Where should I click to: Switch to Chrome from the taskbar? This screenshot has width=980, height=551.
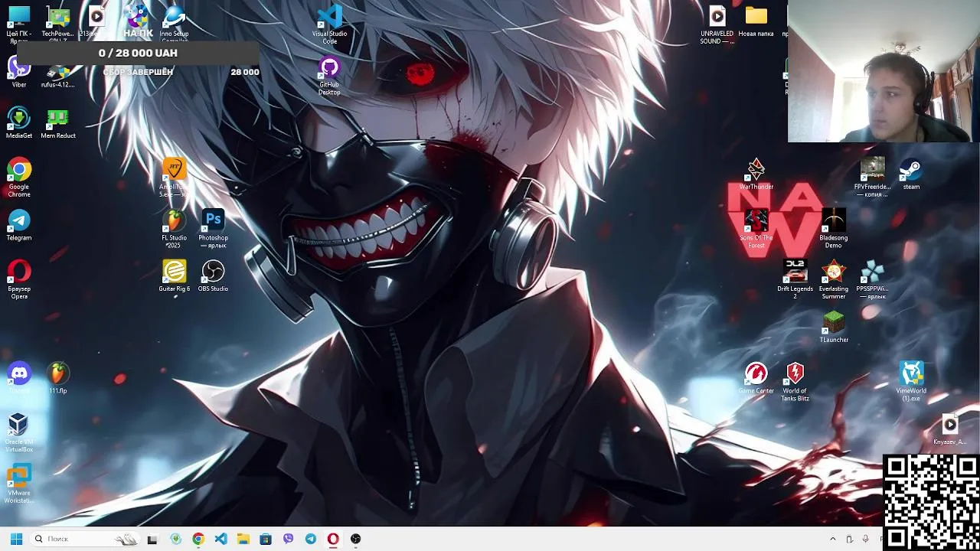click(198, 539)
